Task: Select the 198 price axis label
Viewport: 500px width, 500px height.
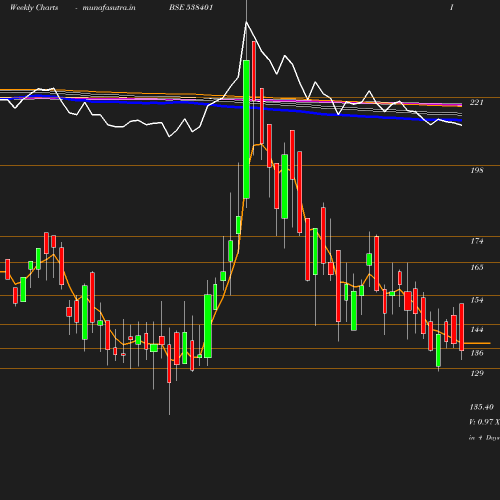Action: tap(477, 170)
